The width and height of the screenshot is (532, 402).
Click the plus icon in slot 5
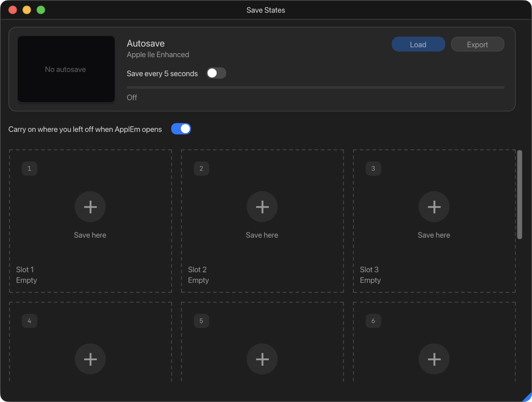[262, 359]
